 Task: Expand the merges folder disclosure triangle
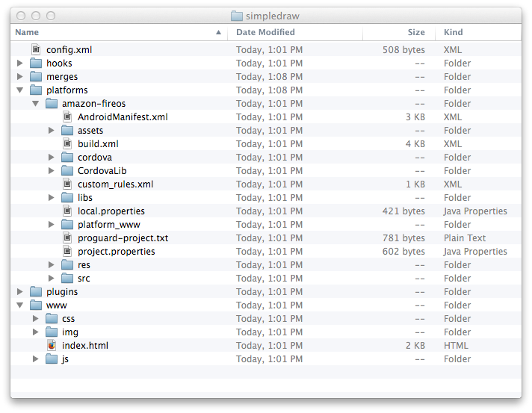(x=20, y=77)
